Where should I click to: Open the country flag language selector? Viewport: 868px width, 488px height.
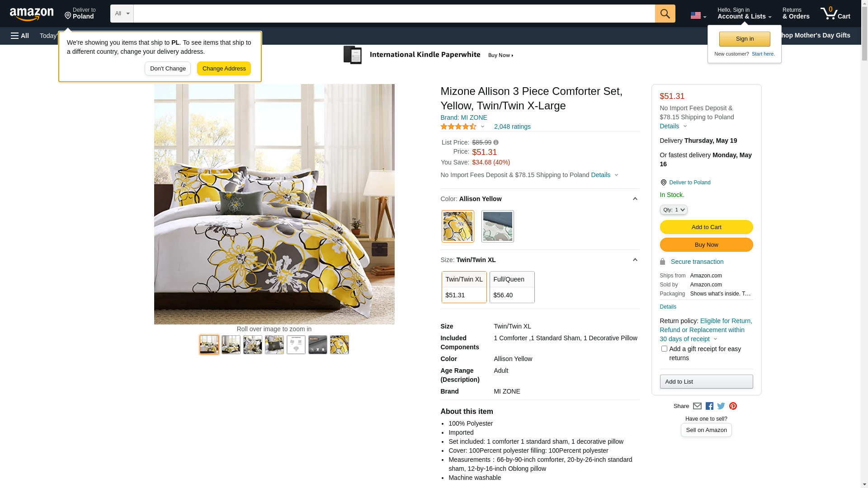tap(698, 15)
